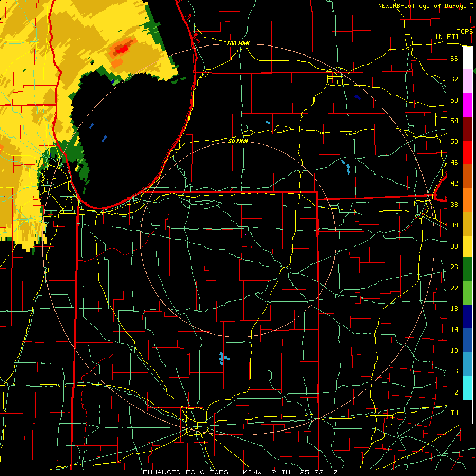The height and width of the screenshot is (476, 476).
Task: Click the 50 NMI range ring label
Action: click(x=238, y=141)
